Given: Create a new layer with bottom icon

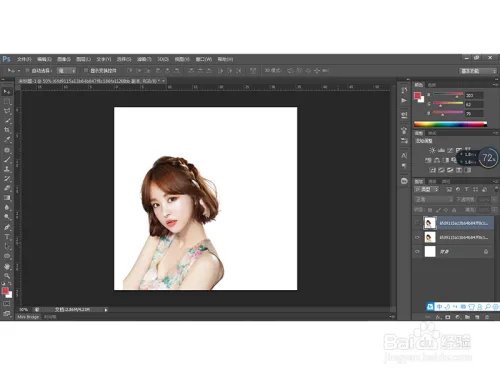Looking at the screenshot, I should click(477, 317).
